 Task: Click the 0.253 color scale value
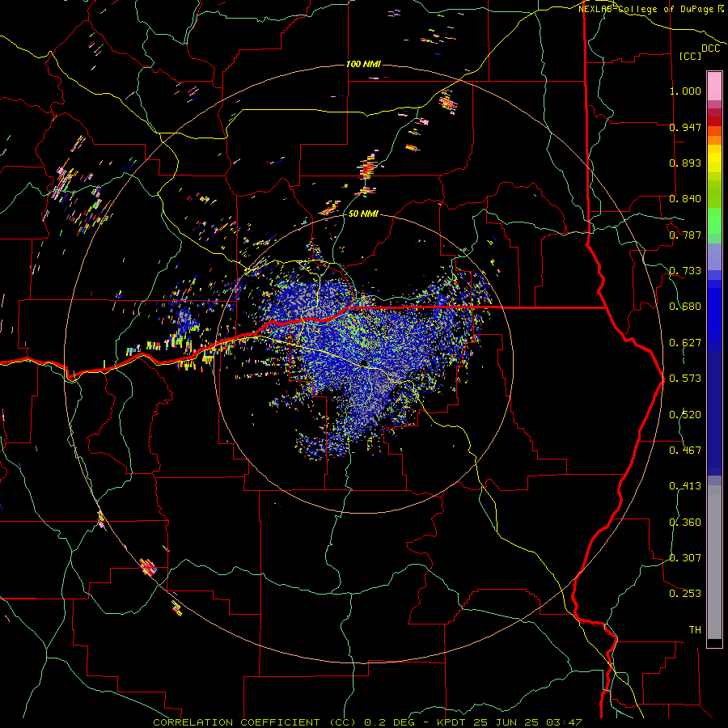point(685,594)
